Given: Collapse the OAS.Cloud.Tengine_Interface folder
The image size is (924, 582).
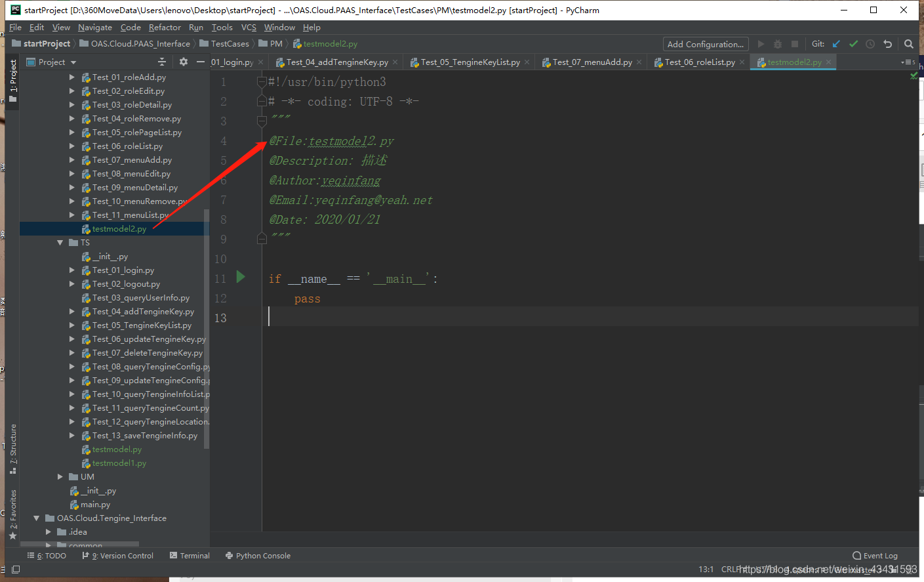Looking at the screenshot, I should [x=37, y=518].
